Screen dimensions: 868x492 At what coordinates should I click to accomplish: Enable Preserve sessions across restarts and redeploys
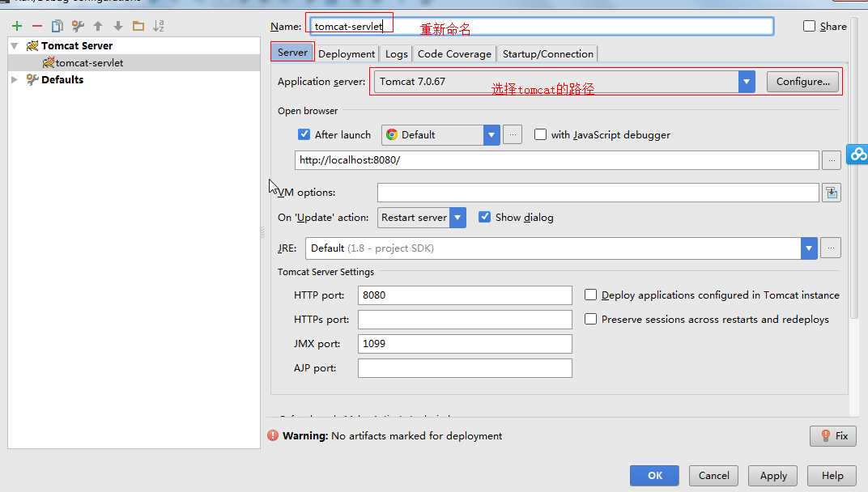pos(590,319)
